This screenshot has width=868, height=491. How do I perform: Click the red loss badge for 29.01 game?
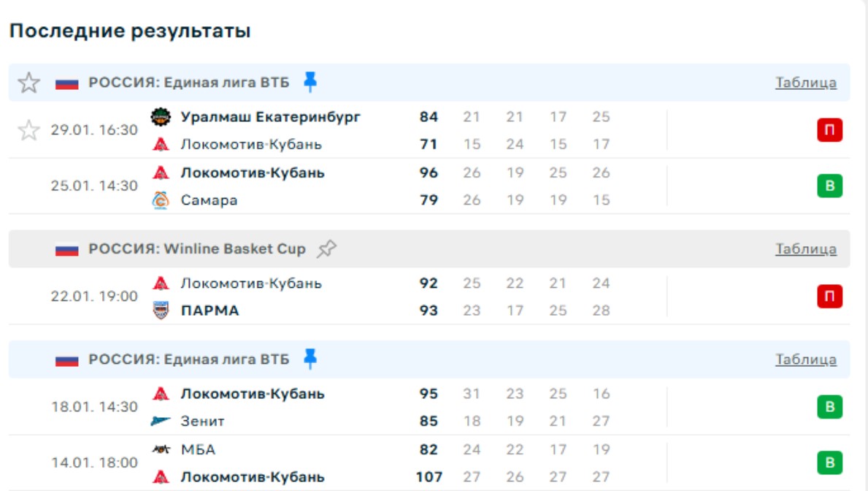pos(829,131)
